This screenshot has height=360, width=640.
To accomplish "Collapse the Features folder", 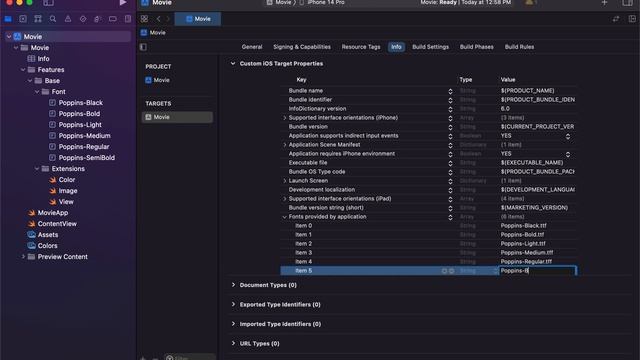I will (23, 70).
